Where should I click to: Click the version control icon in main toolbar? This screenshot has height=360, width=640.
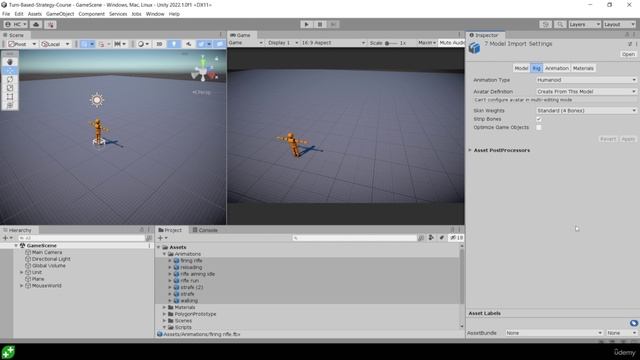(51, 24)
